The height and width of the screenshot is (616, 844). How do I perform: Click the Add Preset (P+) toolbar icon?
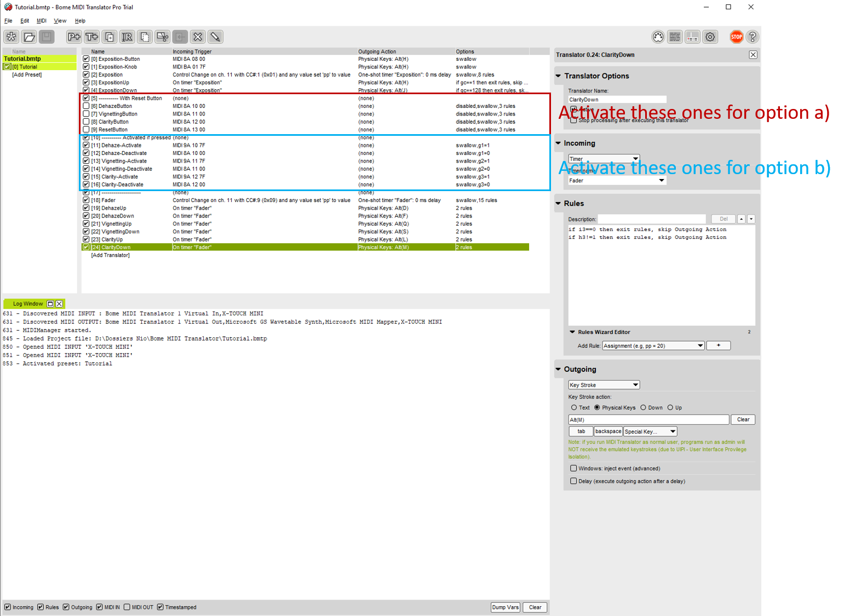click(x=73, y=37)
